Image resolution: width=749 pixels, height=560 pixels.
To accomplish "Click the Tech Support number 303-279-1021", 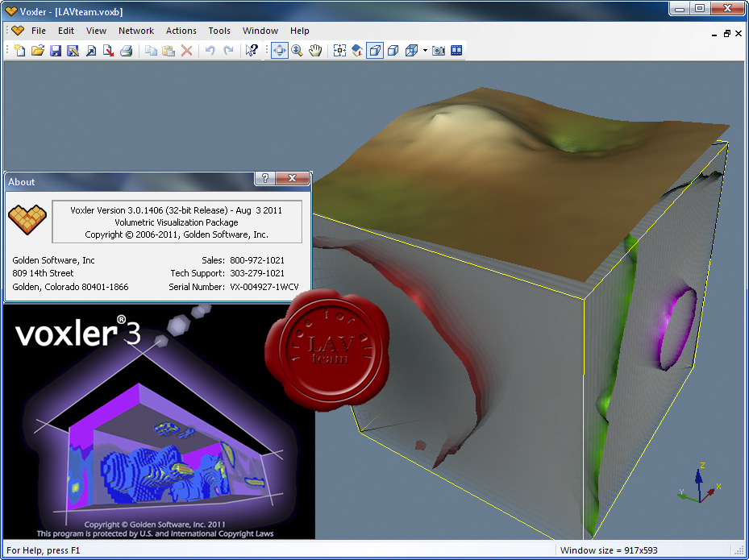I will (257, 273).
